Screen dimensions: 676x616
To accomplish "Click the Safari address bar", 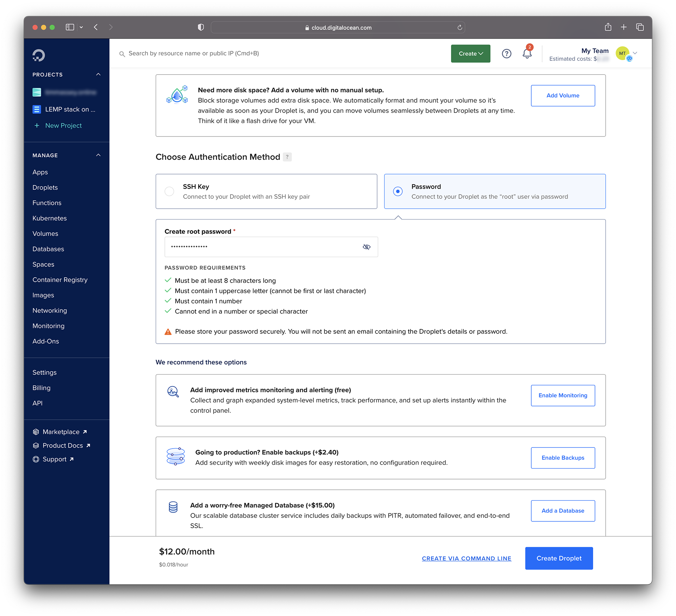I will [338, 27].
